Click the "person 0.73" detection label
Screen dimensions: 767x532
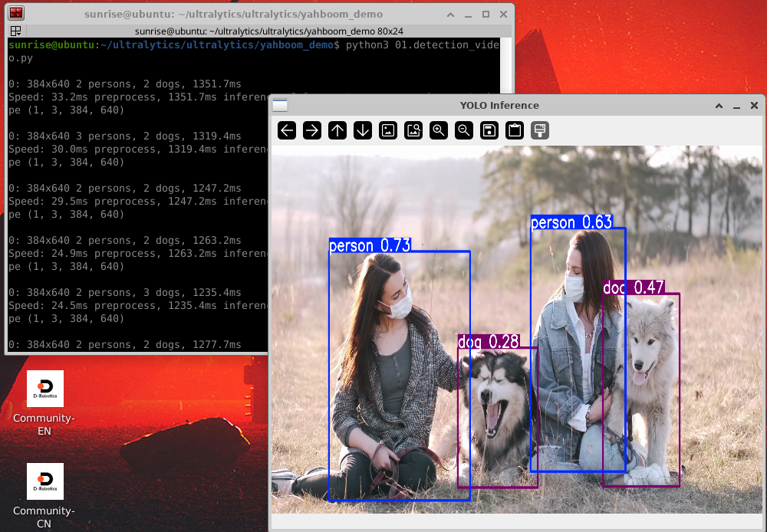(x=370, y=245)
